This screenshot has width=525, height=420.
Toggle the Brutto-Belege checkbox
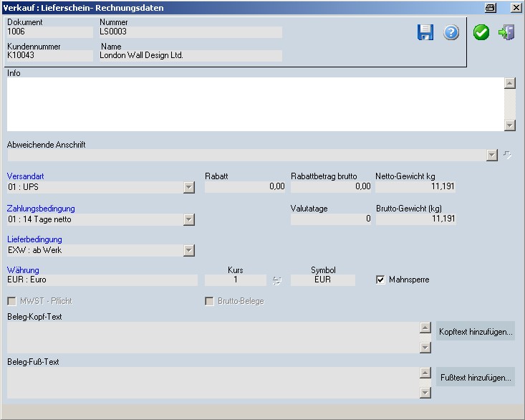210,301
